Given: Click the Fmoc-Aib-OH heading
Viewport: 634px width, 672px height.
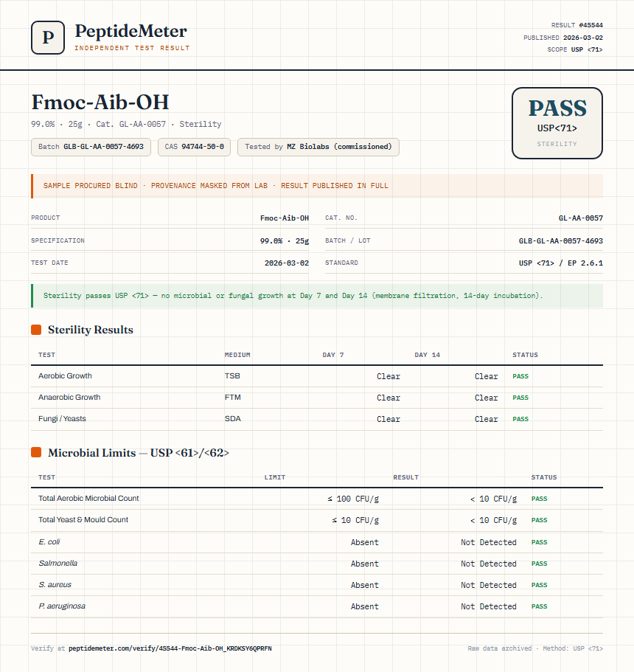Looking at the screenshot, I should pyautogui.click(x=100, y=103).
